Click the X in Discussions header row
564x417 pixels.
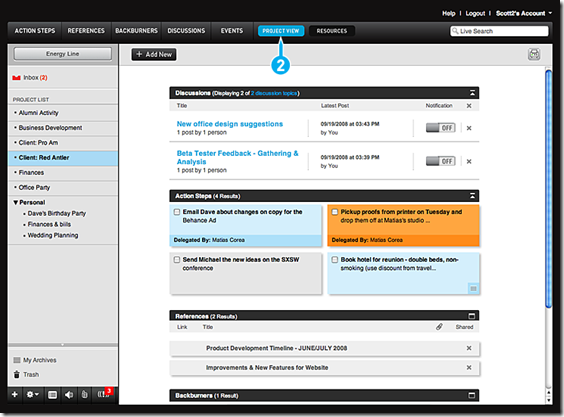click(x=469, y=106)
